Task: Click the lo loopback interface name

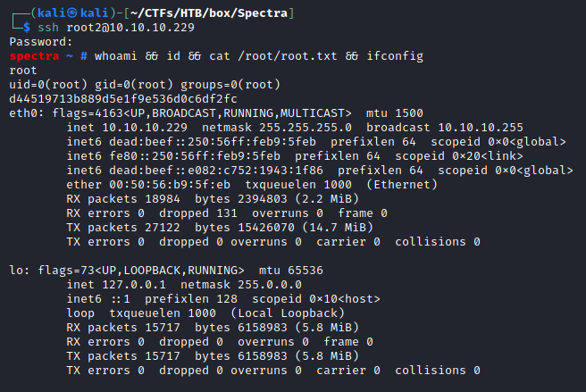Action: pos(16,270)
